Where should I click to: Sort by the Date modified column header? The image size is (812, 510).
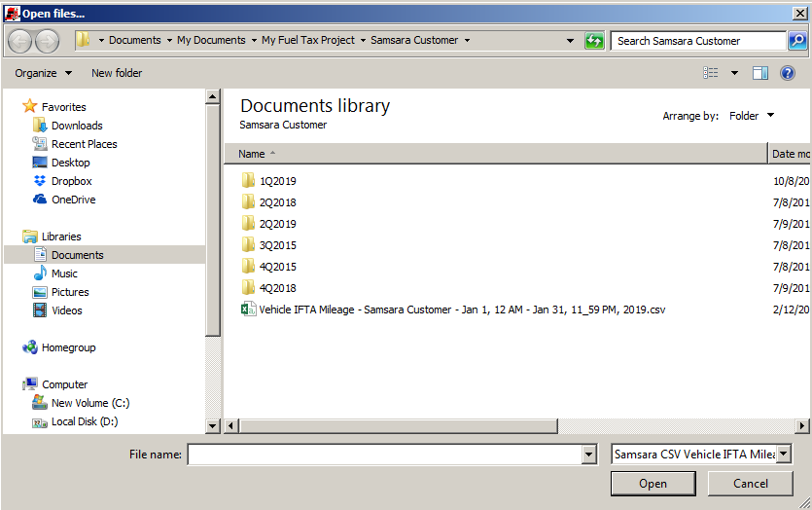[790, 154]
